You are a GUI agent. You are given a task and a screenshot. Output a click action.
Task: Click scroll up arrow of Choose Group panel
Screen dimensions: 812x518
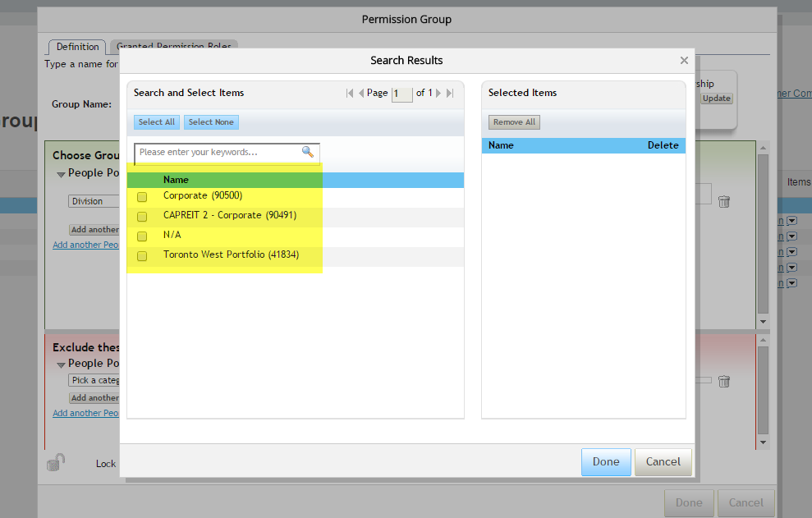(x=763, y=148)
